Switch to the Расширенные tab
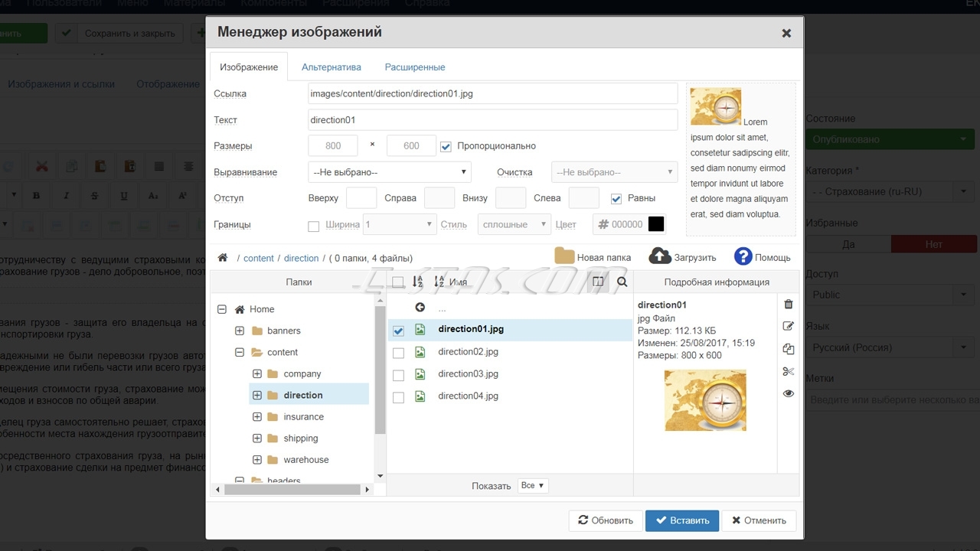Screen dimensions: 980x551 415,67
